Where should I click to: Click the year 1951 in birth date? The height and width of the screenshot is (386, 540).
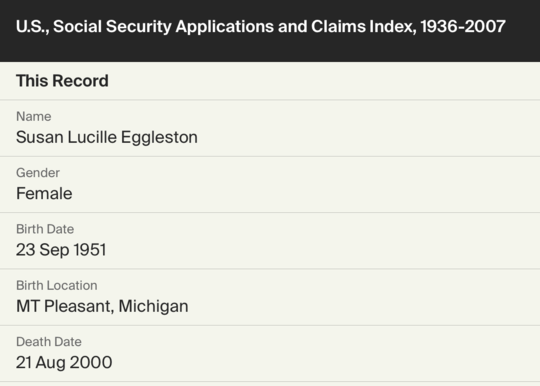(90, 250)
